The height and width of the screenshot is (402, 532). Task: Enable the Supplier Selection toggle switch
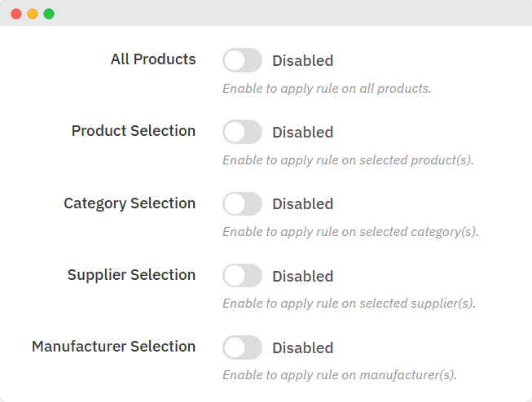242,276
